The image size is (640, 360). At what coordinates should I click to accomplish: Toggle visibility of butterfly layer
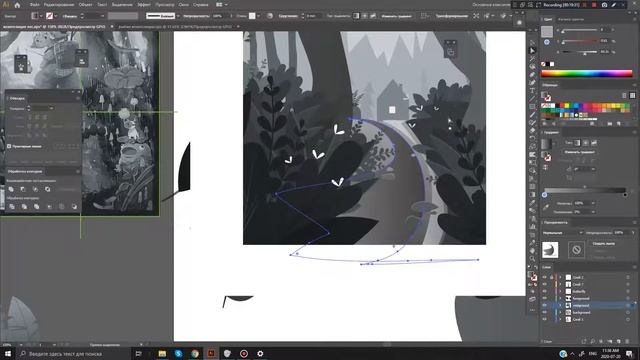pyautogui.click(x=544, y=291)
